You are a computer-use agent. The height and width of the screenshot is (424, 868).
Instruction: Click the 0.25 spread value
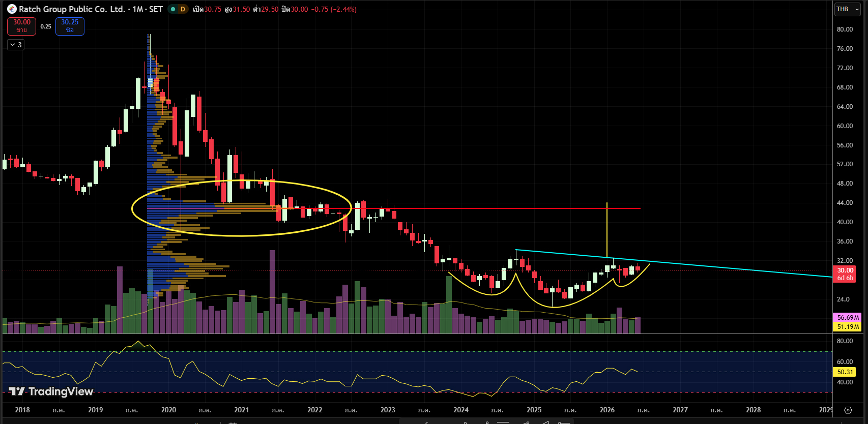[x=46, y=26]
